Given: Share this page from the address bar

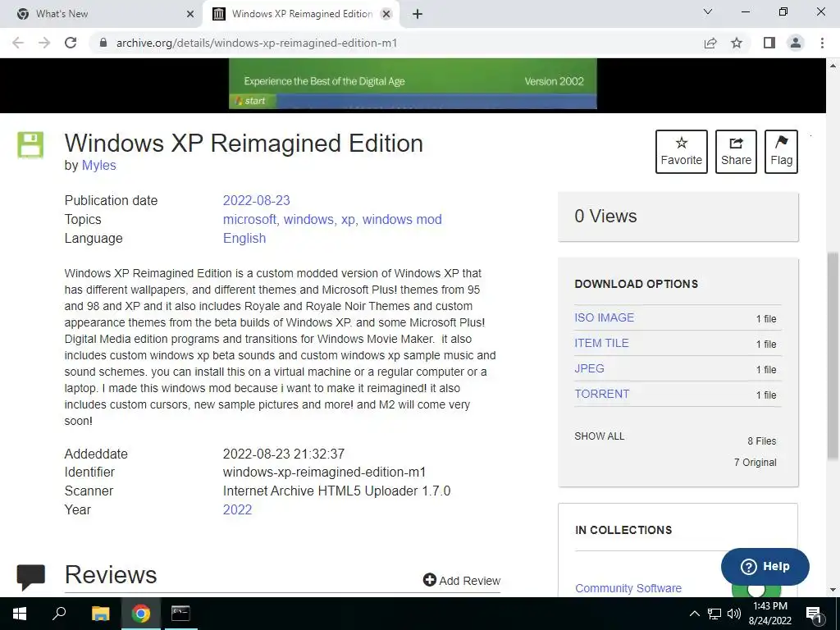Looking at the screenshot, I should [710, 43].
